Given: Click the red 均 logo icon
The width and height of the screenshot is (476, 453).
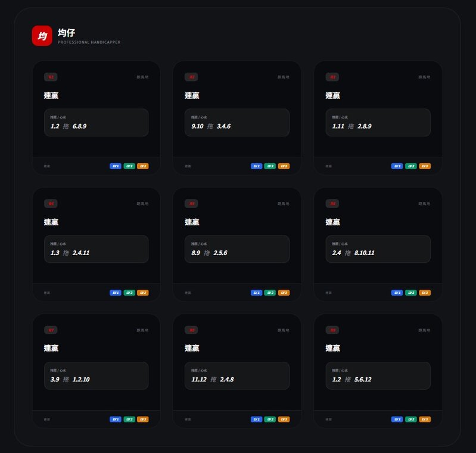Looking at the screenshot, I should pos(42,36).
